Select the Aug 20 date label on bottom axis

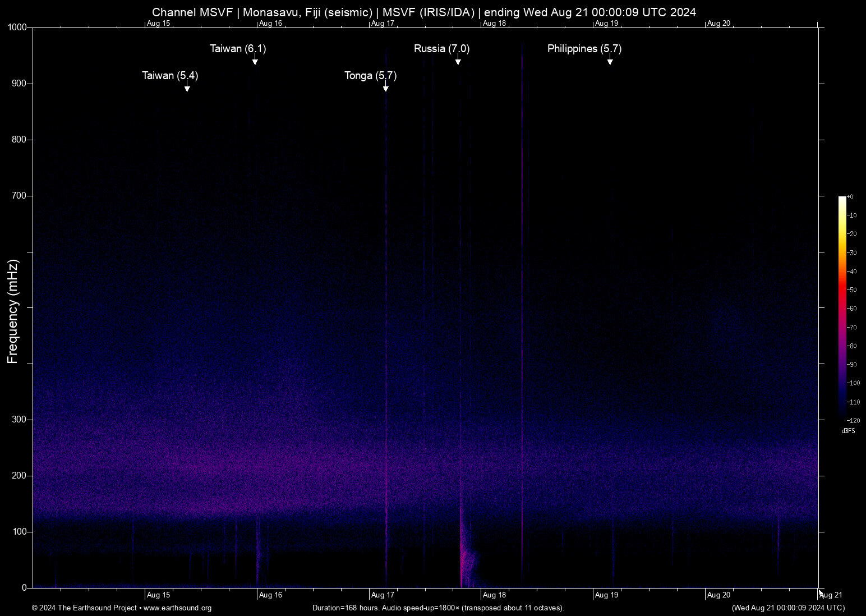(x=718, y=595)
